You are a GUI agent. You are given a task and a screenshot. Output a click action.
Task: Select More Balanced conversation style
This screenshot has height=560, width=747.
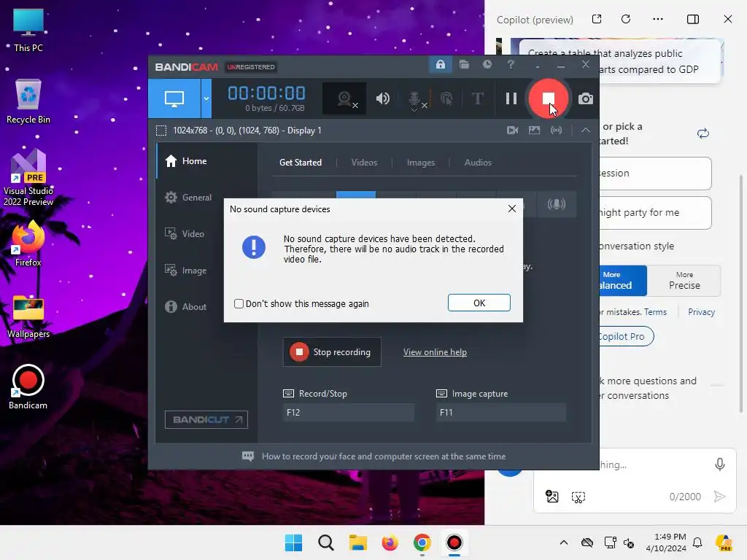623,281
